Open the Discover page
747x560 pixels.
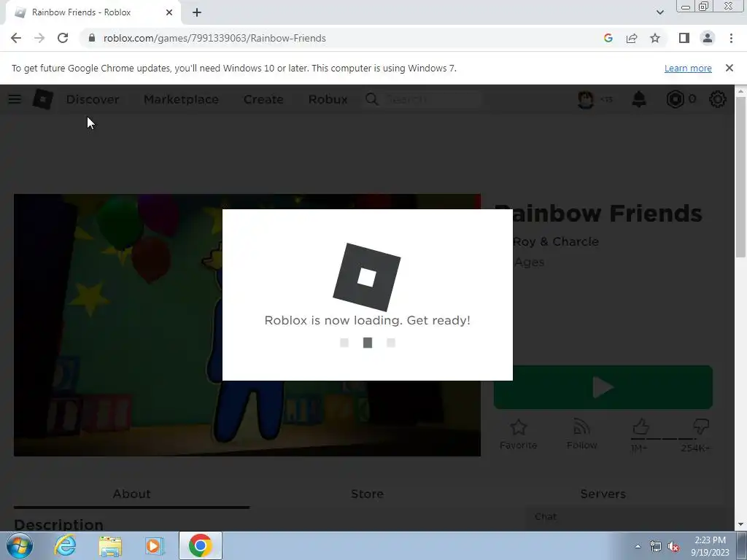[93, 99]
